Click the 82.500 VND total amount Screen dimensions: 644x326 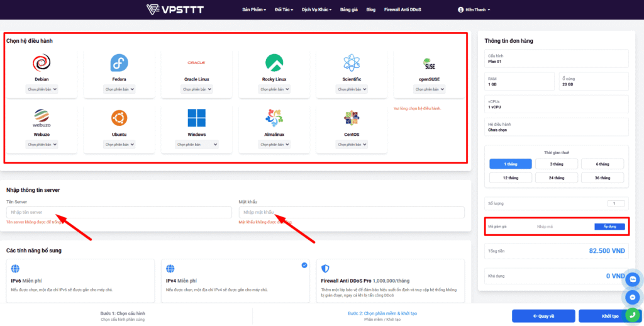tap(607, 250)
